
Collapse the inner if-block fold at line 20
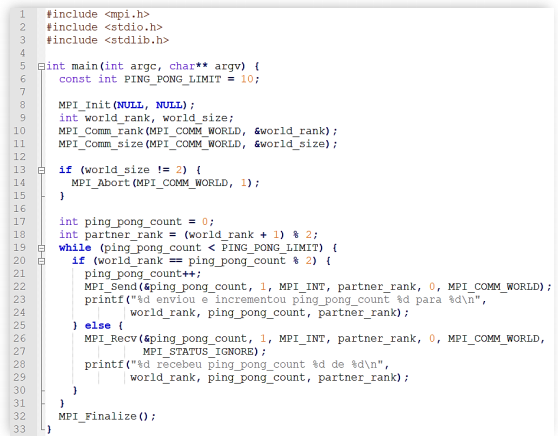[x=41, y=261]
